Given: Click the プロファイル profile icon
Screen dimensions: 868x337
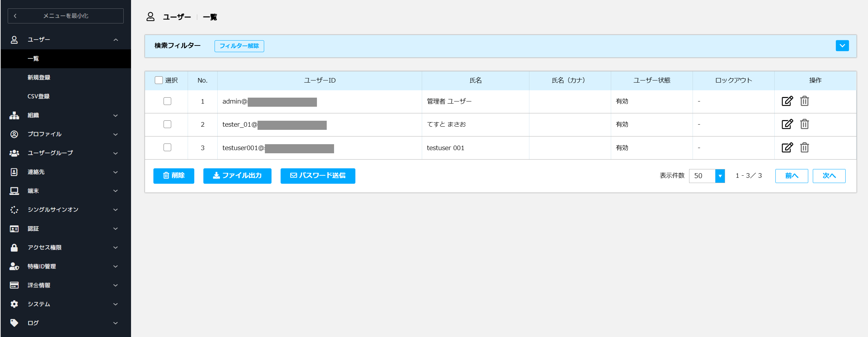Looking at the screenshot, I should click(x=14, y=134).
